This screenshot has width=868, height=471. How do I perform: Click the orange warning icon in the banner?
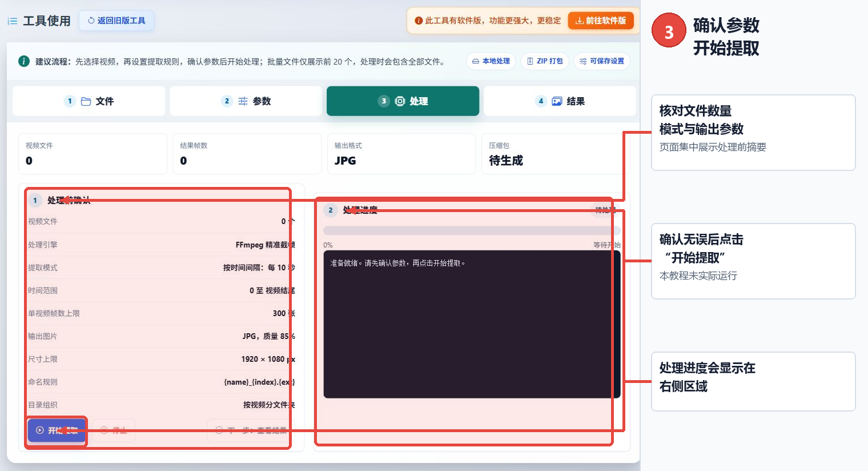[x=419, y=21]
